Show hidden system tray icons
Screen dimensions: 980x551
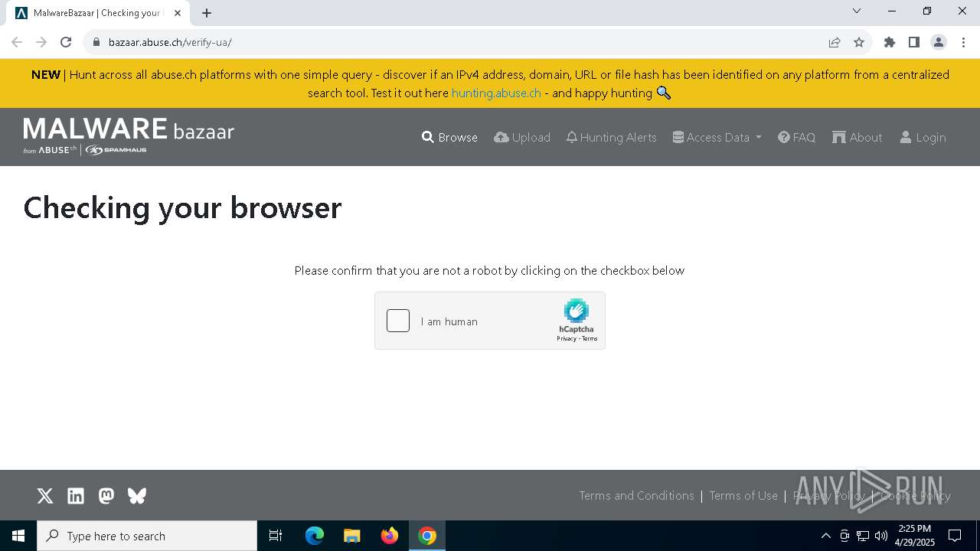[825, 536]
